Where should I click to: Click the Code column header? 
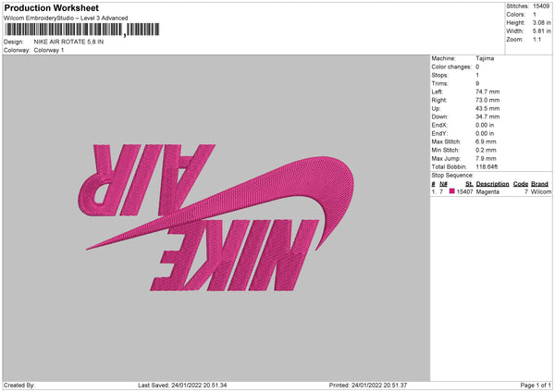pyautogui.click(x=520, y=184)
